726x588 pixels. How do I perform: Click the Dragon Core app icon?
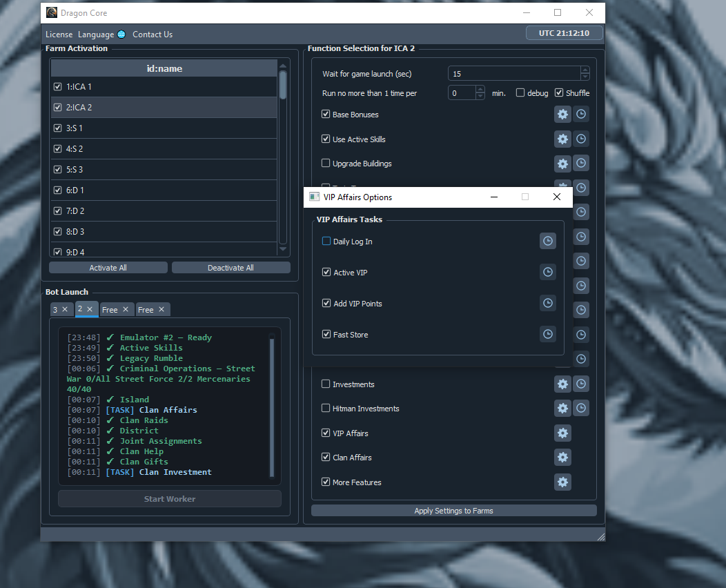(x=52, y=12)
